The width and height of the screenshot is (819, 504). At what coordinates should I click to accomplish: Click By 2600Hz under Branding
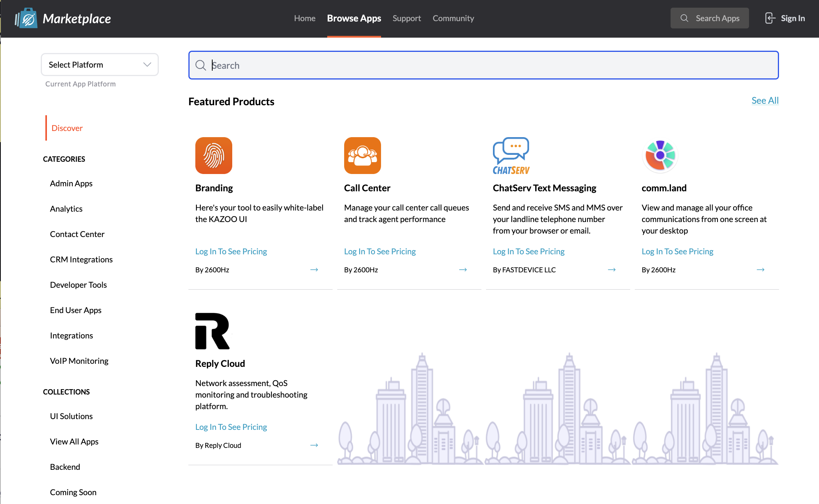(212, 270)
